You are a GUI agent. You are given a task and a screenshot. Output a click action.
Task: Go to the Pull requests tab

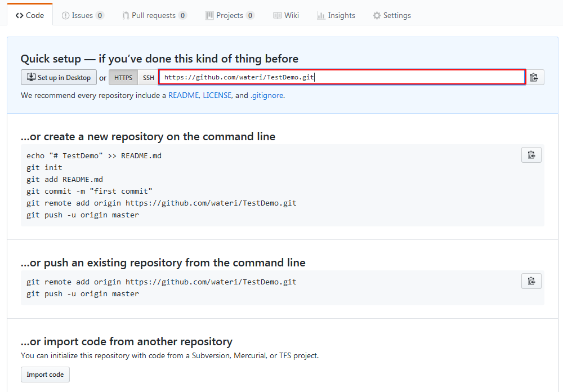[x=154, y=15]
